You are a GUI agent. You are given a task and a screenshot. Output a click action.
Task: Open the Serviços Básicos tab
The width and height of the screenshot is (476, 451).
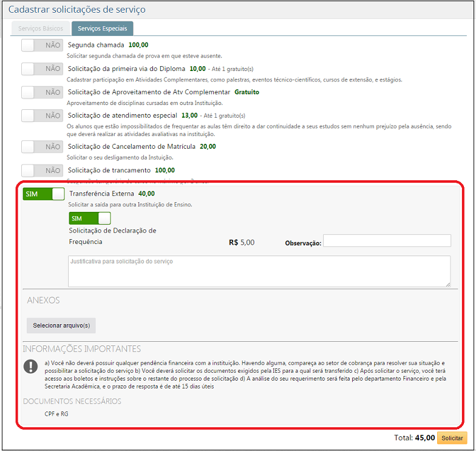[41, 29]
